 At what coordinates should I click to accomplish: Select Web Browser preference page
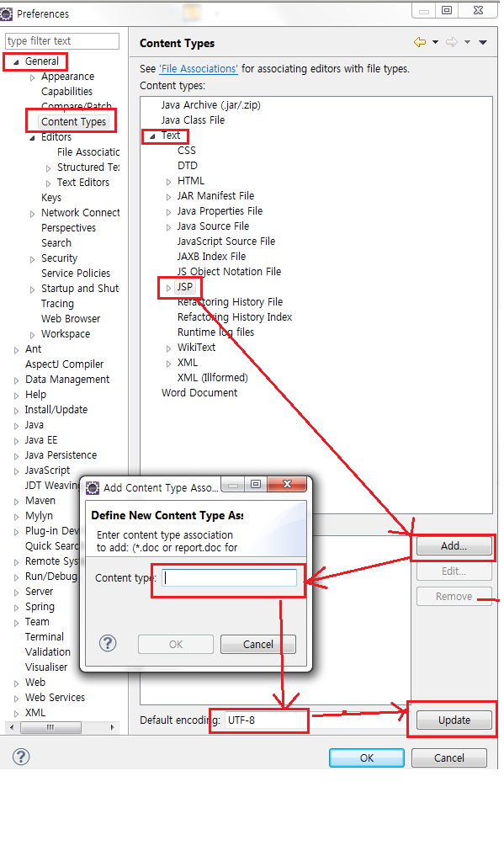click(x=71, y=319)
